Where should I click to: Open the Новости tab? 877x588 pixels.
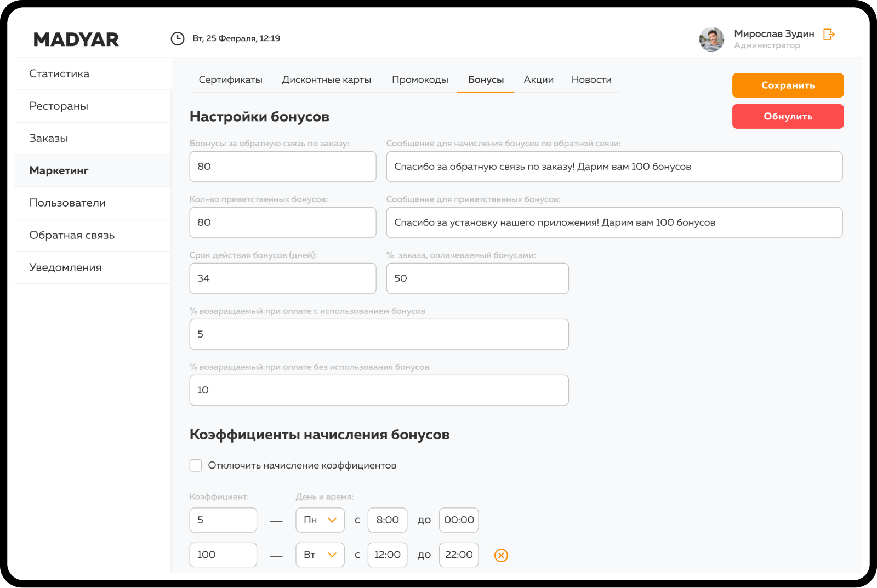(591, 80)
